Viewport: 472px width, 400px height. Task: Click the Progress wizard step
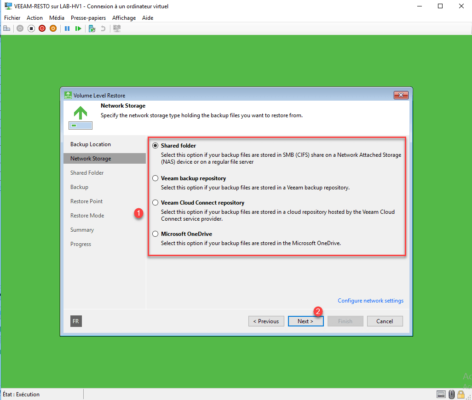(81, 244)
